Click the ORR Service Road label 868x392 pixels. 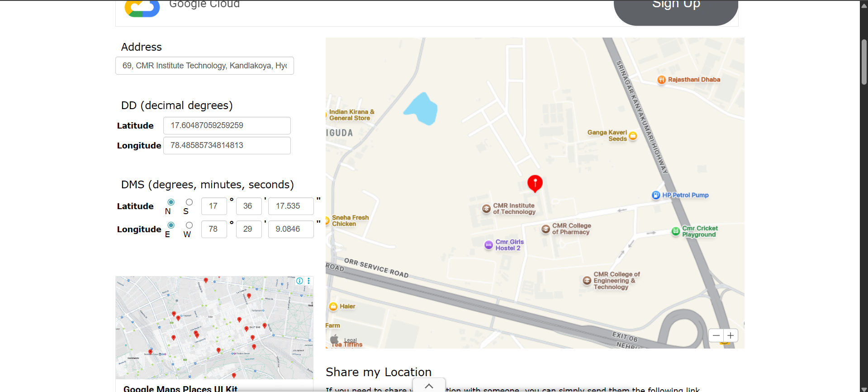(376, 268)
